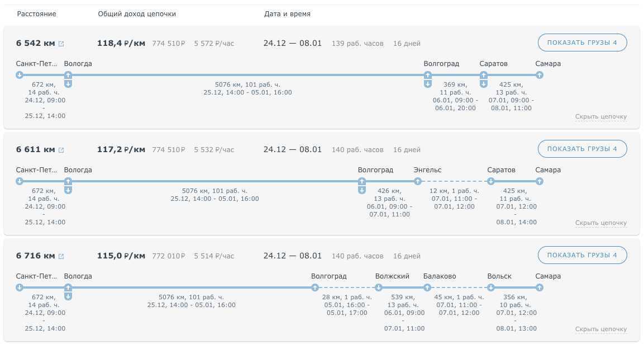Screen dimensions: 644x344
Task: Click the Общий доход цепочки column header
Action: [137, 14]
